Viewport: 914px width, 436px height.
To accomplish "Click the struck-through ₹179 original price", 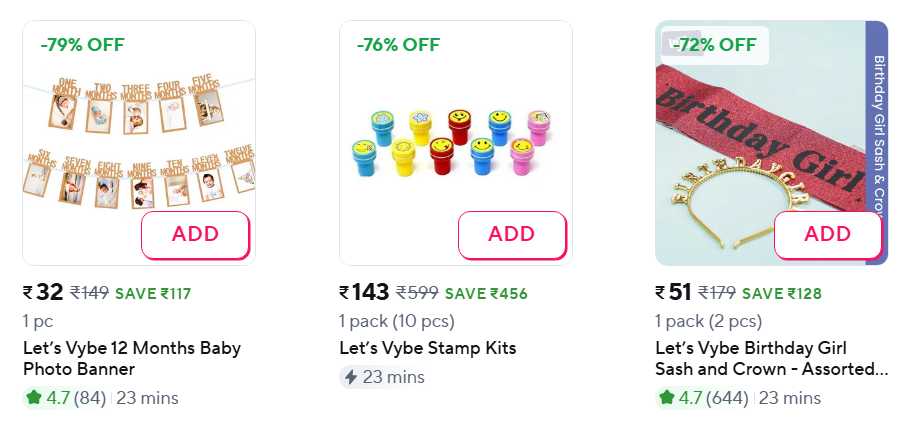I will click(x=716, y=293).
